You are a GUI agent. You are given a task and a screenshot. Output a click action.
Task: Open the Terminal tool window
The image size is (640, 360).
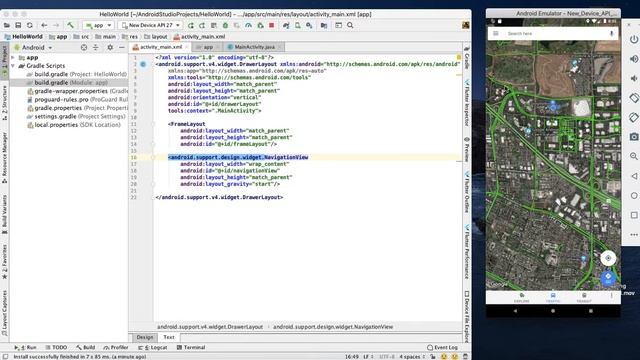(x=191, y=347)
